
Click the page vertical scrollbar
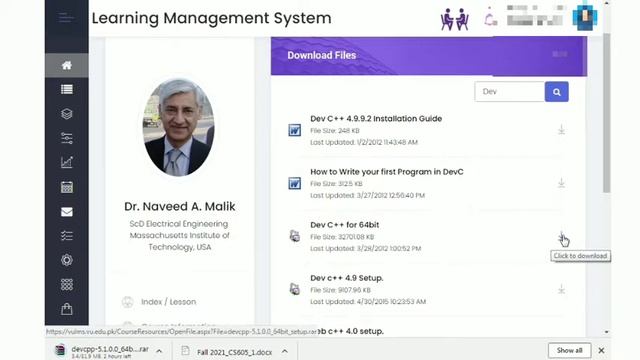click(607, 112)
